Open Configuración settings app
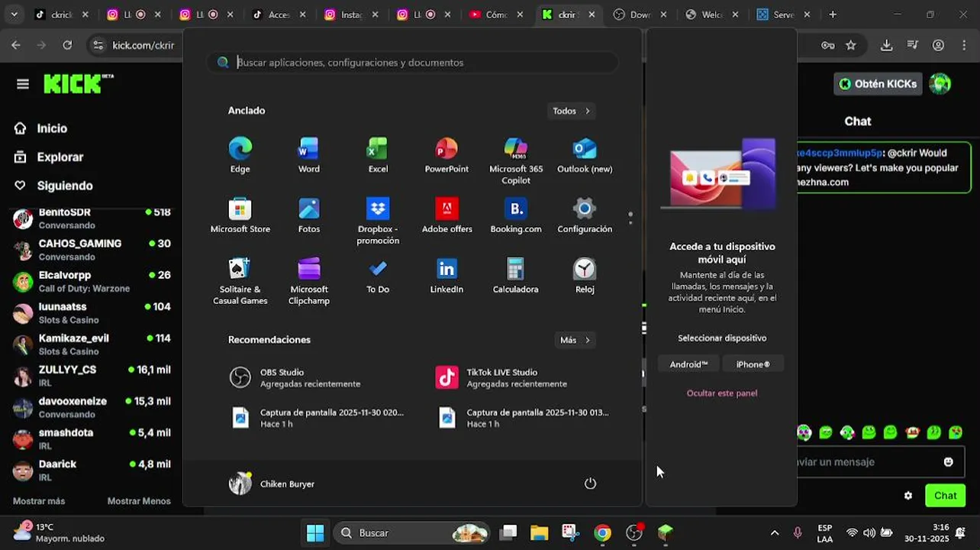Image resolution: width=980 pixels, height=550 pixels. point(585,215)
